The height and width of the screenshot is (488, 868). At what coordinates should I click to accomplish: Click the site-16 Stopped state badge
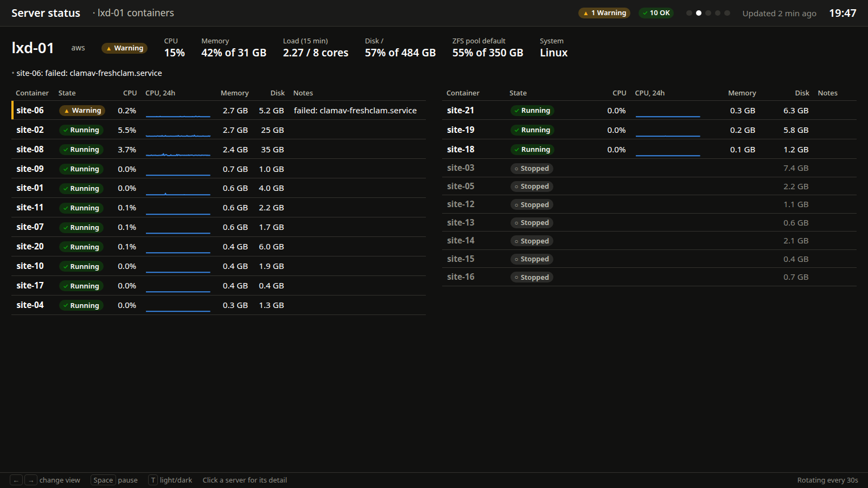(532, 278)
